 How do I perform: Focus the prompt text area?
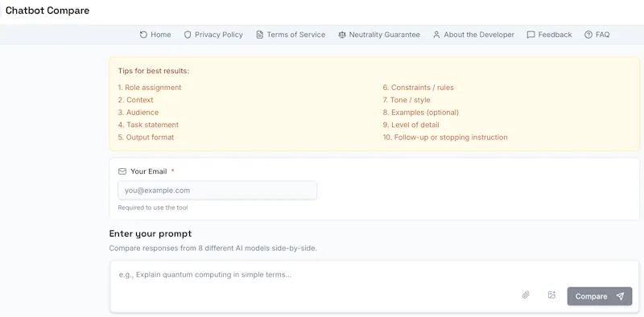[x=374, y=286]
